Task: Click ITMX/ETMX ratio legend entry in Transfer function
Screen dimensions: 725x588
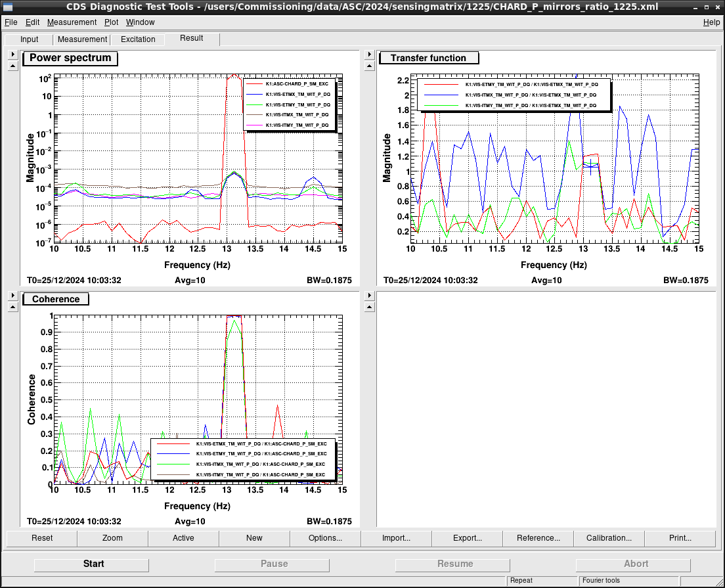Action: pyautogui.click(x=512, y=95)
